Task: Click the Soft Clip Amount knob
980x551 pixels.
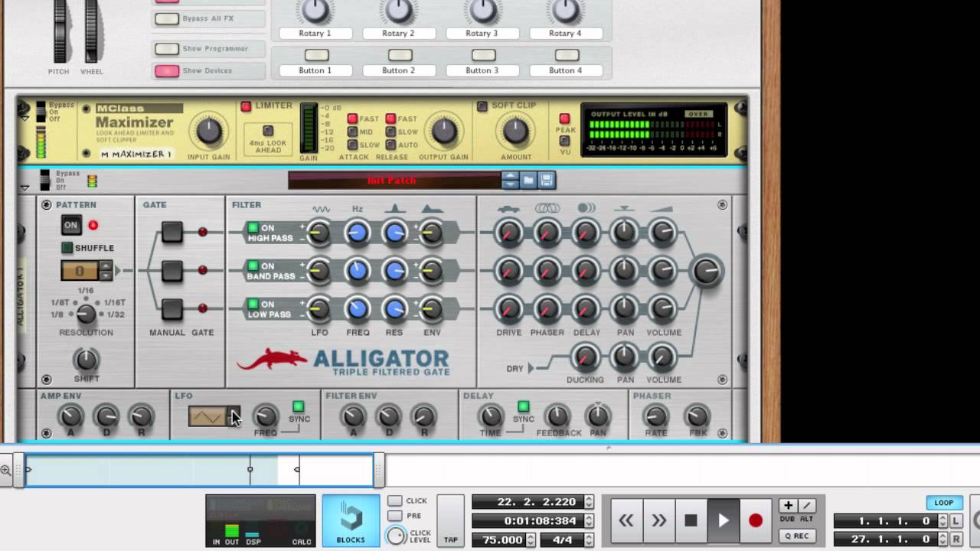Action: click(x=515, y=132)
